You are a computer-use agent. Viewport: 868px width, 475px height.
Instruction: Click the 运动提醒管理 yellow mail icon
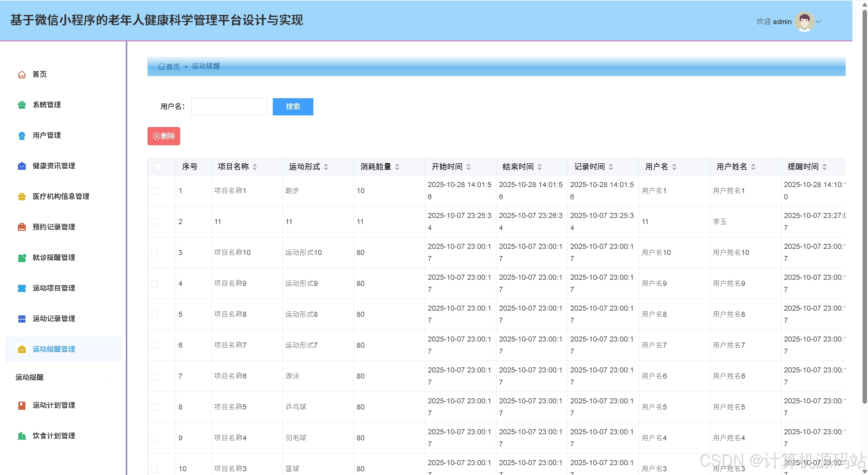pyautogui.click(x=22, y=349)
